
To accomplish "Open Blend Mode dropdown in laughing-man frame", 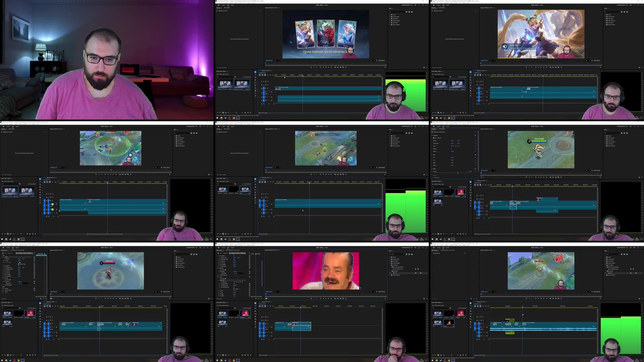I will [x=239, y=273].
